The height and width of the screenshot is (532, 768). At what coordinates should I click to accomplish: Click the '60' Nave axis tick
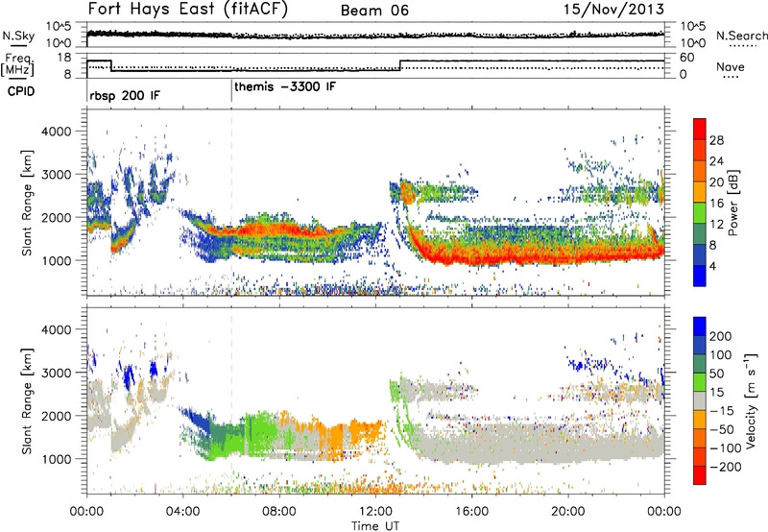point(687,58)
